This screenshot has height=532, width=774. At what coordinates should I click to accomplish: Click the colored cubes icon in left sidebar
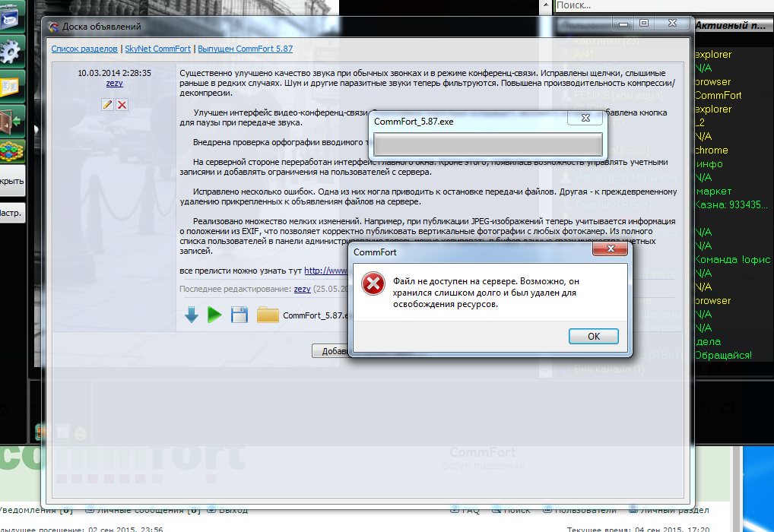(11, 150)
